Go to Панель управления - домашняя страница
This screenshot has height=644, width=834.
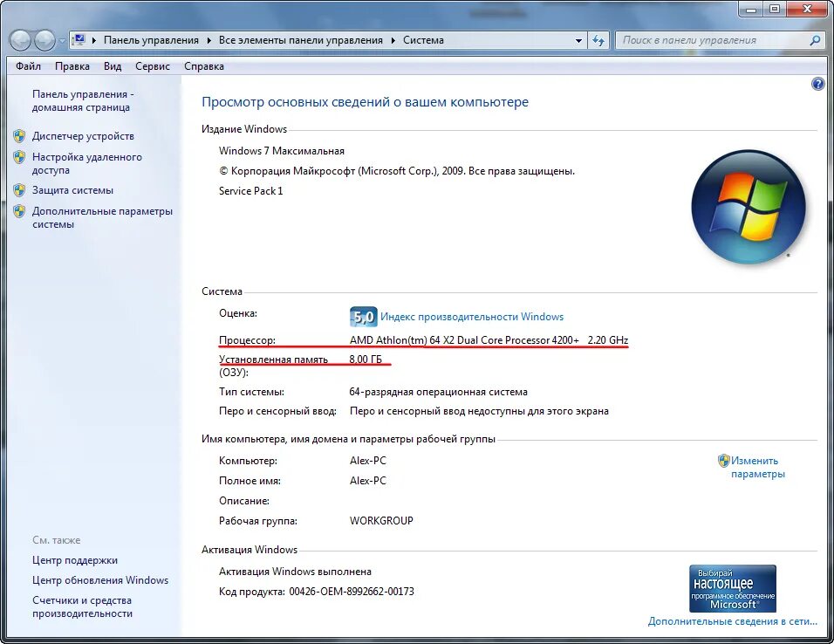point(83,100)
